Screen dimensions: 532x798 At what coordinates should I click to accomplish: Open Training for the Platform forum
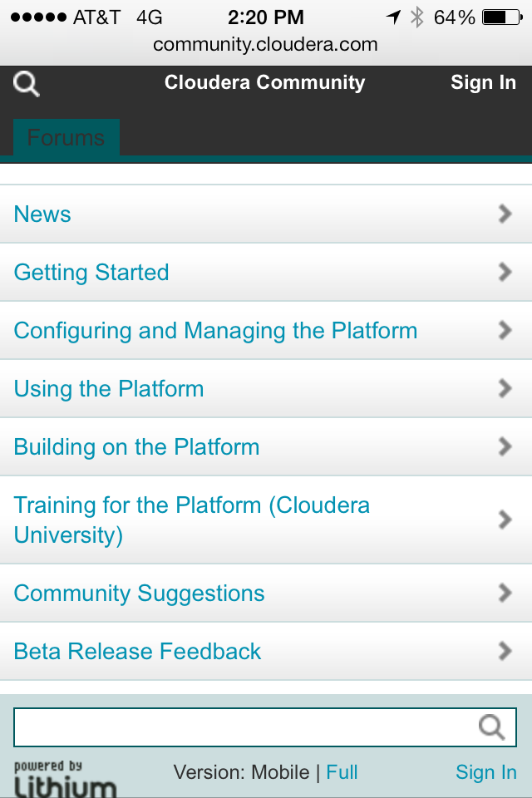192,520
